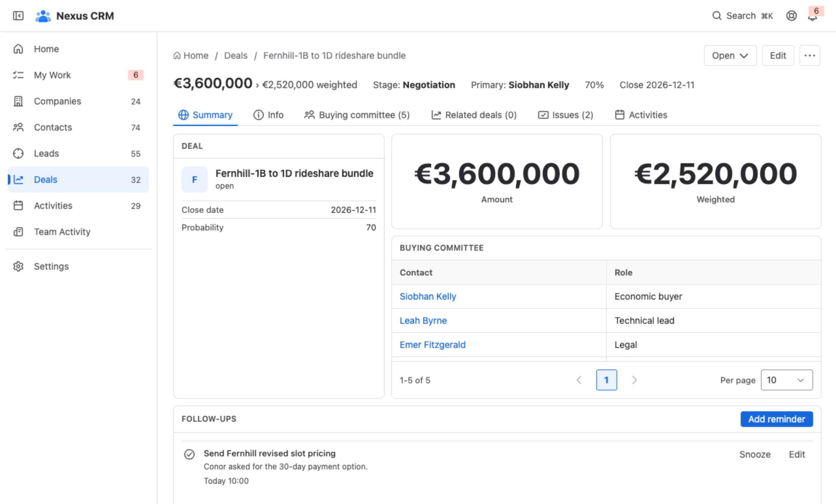
Task: Go to next page of buying committee
Action: click(x=634, y=380)
